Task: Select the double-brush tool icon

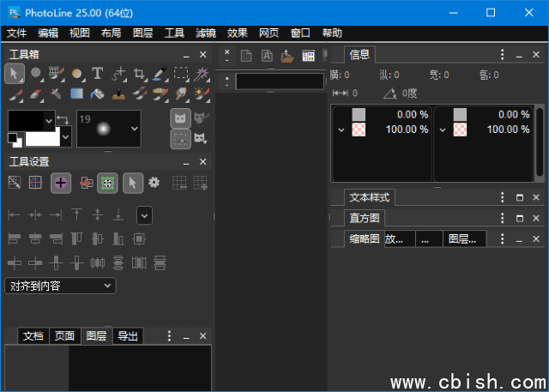Action: (x=139, y=93)
